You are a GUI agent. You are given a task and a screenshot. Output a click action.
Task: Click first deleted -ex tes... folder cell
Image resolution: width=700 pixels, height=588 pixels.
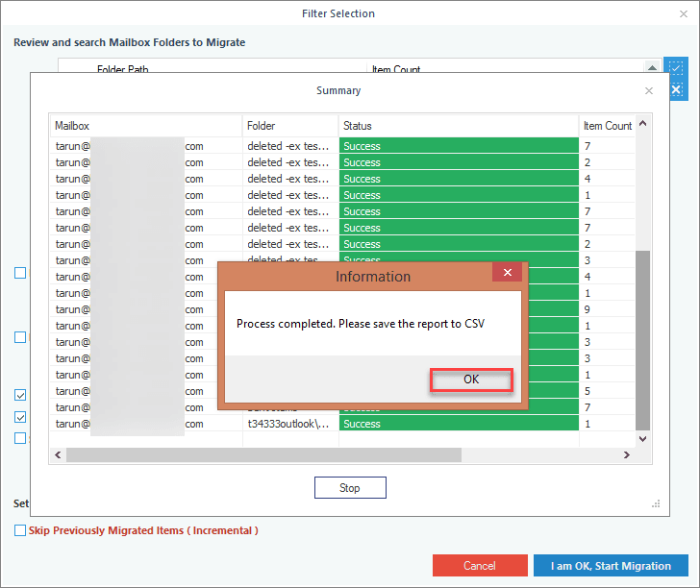click(x=290, y=146)
